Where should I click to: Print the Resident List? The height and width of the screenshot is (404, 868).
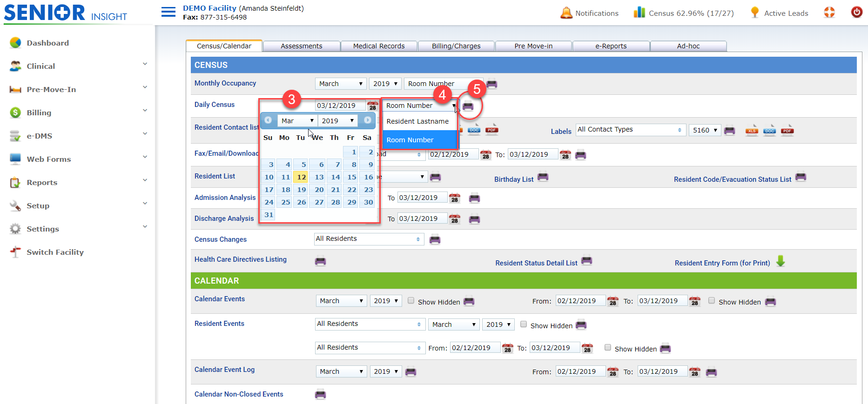pos(436,177)
